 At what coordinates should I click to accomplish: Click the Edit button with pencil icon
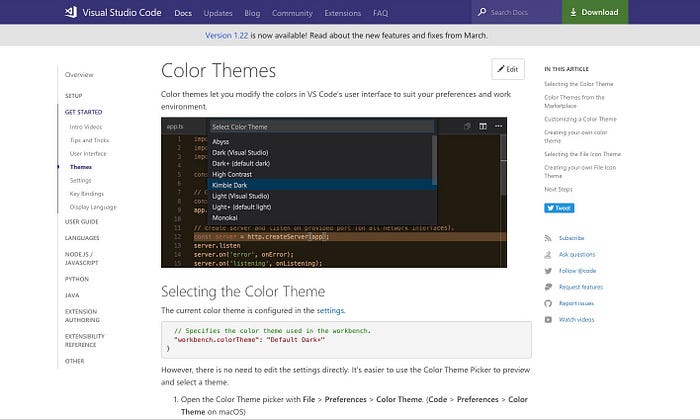coord(508,69)
